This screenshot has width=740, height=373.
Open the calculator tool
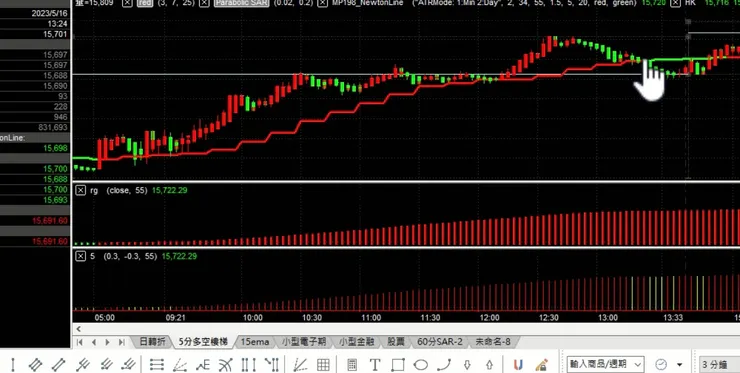point(352,365)
